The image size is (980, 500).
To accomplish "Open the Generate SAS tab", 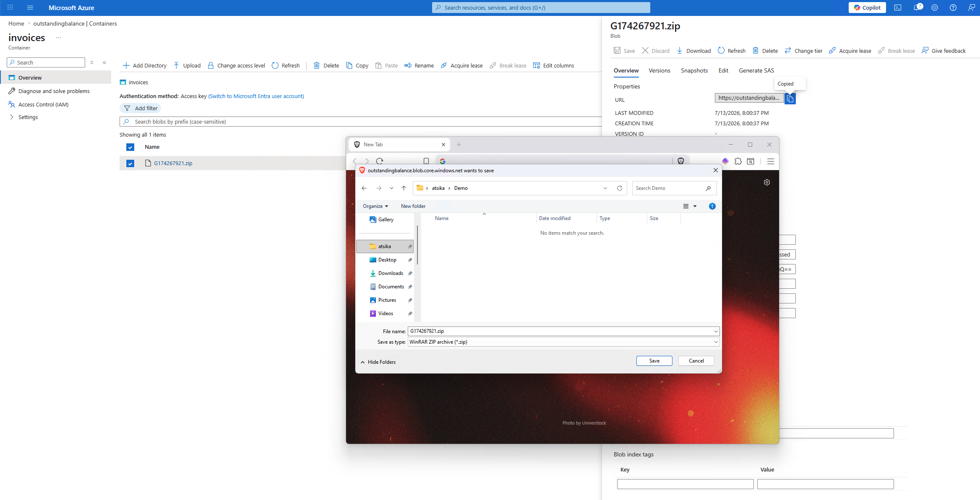I will pyautogui.click(x=756, y=70).
